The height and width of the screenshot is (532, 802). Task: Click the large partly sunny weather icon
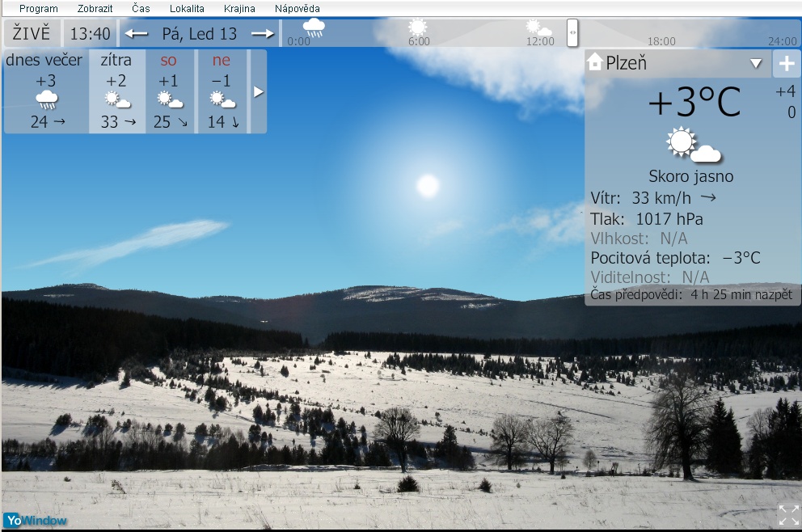(x=693, y=146)
